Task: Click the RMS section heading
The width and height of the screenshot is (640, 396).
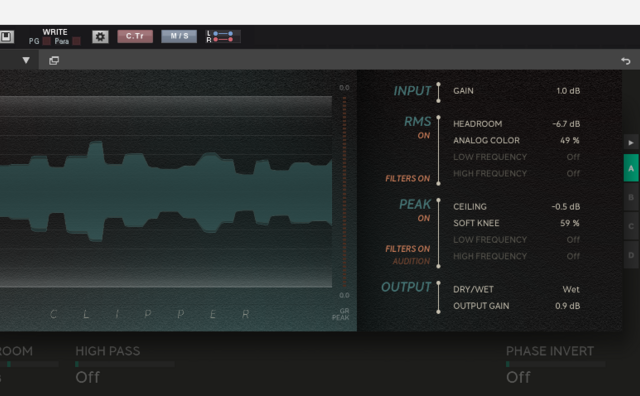Action: click(418, 121)
